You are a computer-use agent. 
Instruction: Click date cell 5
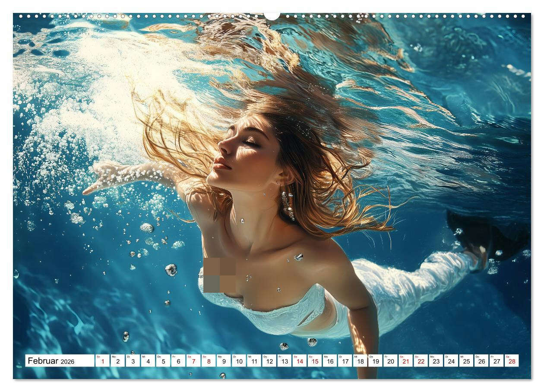[163, 361]
